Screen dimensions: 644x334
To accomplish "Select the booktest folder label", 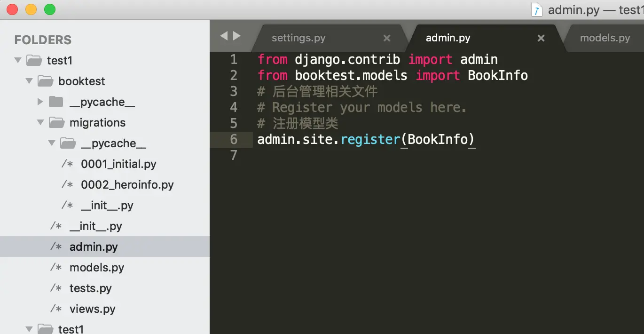I will point(82,81).
